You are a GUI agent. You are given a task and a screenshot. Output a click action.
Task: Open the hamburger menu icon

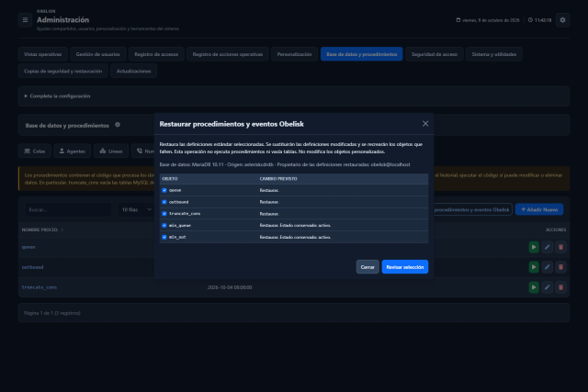pos(25,20)
